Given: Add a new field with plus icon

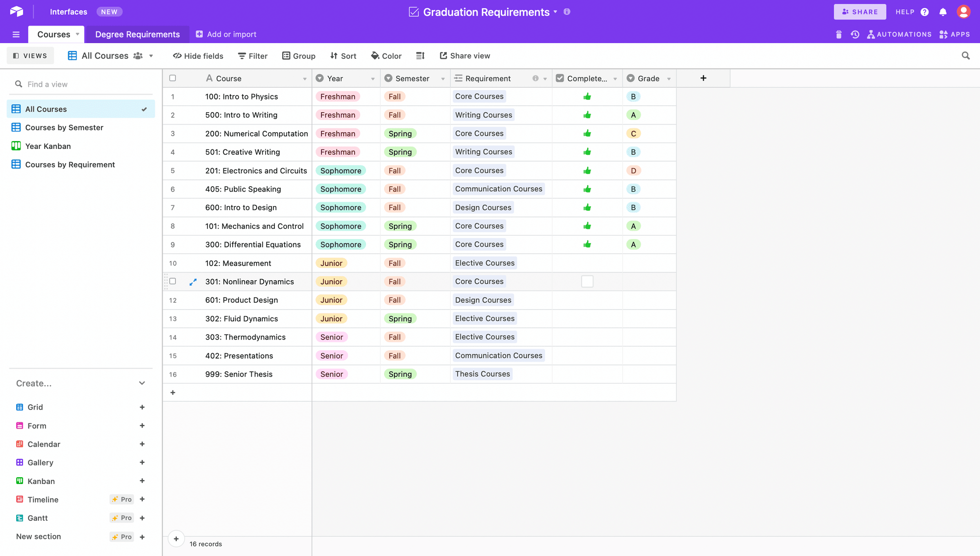Looking at the screenshot, I should [703, 78].
